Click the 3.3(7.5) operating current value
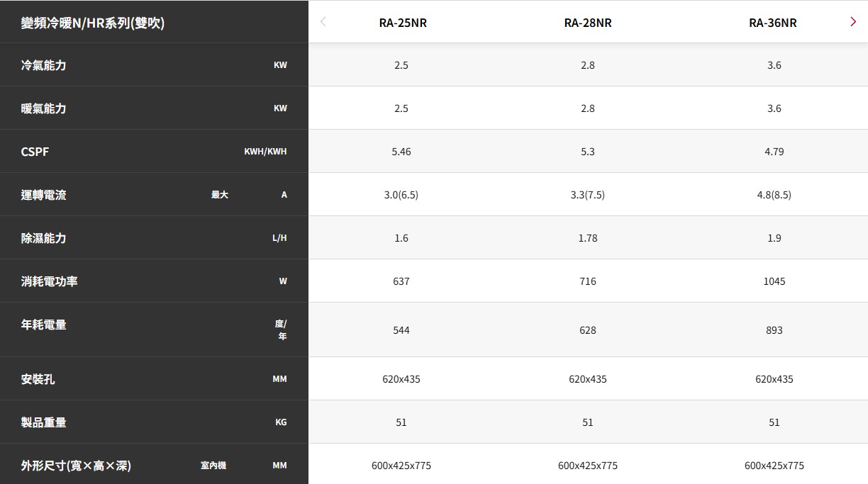Screen dimensions: 868x484 588,195
